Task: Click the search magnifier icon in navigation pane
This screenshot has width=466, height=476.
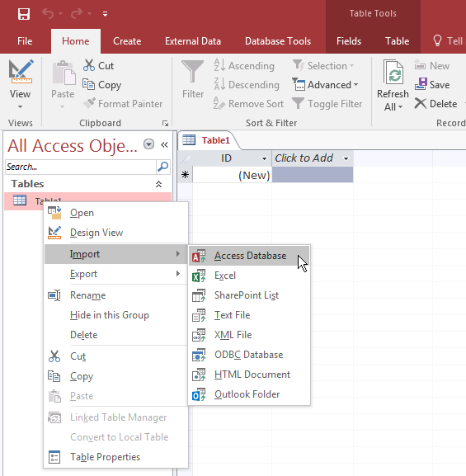Action: [x=163, y=167]
